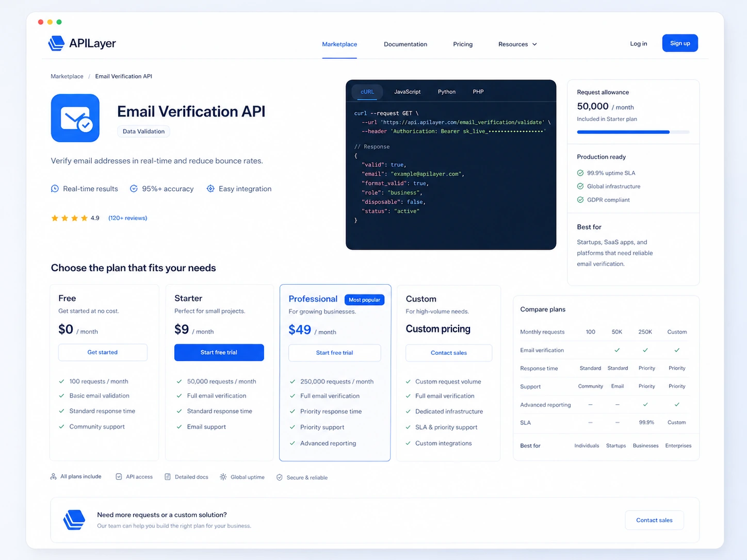Switch to the JavaScript code tab

click(408, 92)
